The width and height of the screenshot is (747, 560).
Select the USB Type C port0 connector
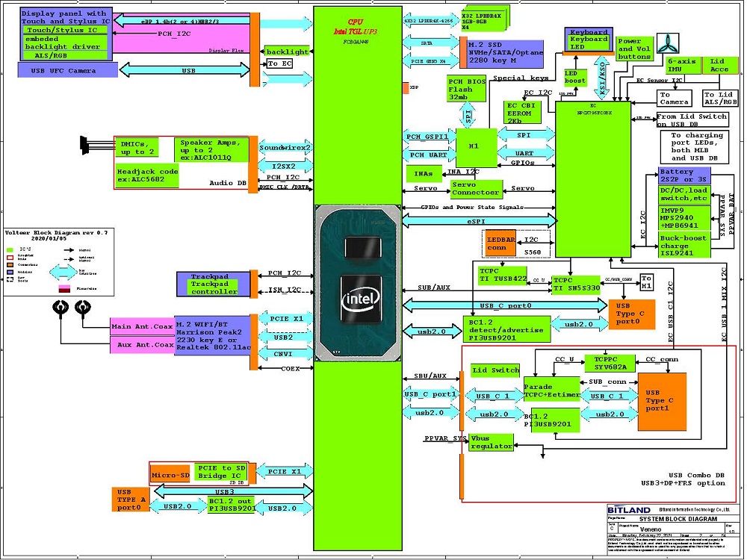click(632, 314)
